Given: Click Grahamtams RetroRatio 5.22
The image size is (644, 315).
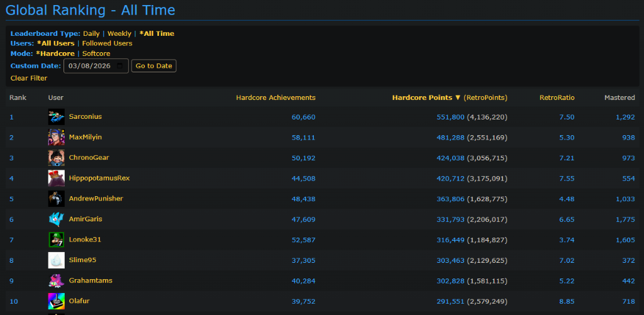Looking at the screenshot, I should pyautogui.click(x=567, y=281).
